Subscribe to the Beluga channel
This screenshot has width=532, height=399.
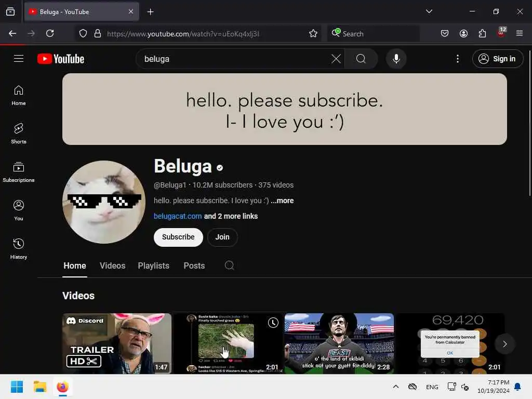pyautogui.click(x=178, y=237)
